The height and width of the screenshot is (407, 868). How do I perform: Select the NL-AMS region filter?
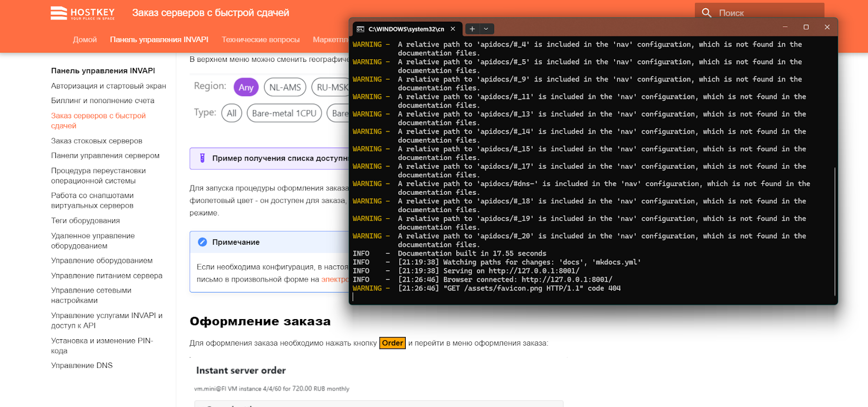[285, 87]
